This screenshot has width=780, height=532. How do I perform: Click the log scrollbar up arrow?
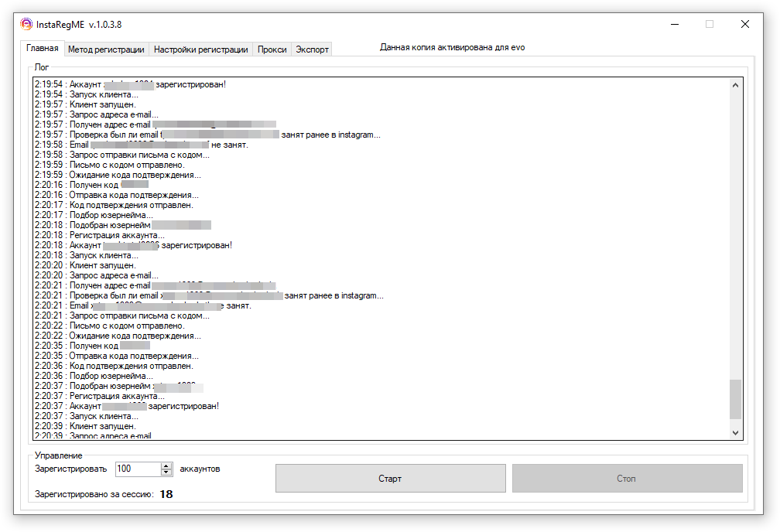735,85
